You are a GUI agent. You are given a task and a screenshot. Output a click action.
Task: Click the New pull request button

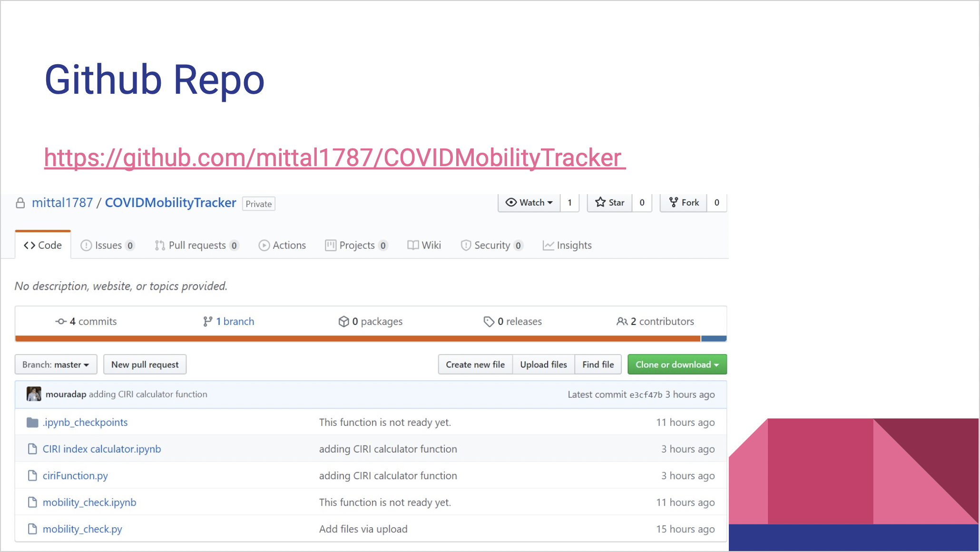coord(145,365)
